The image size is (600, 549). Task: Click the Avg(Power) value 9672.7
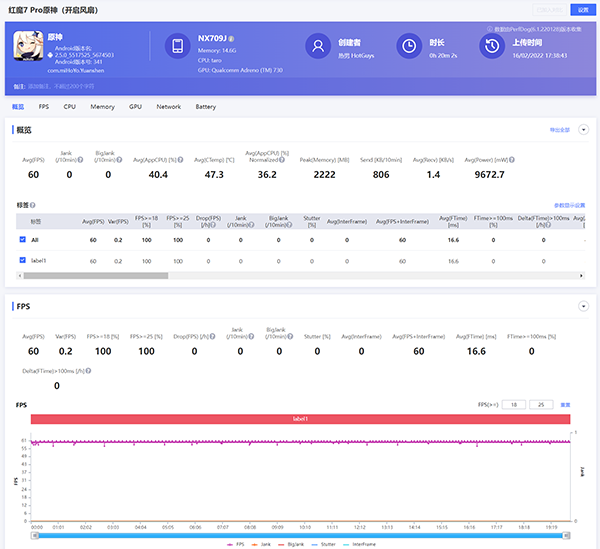click(x=489, y=175)
